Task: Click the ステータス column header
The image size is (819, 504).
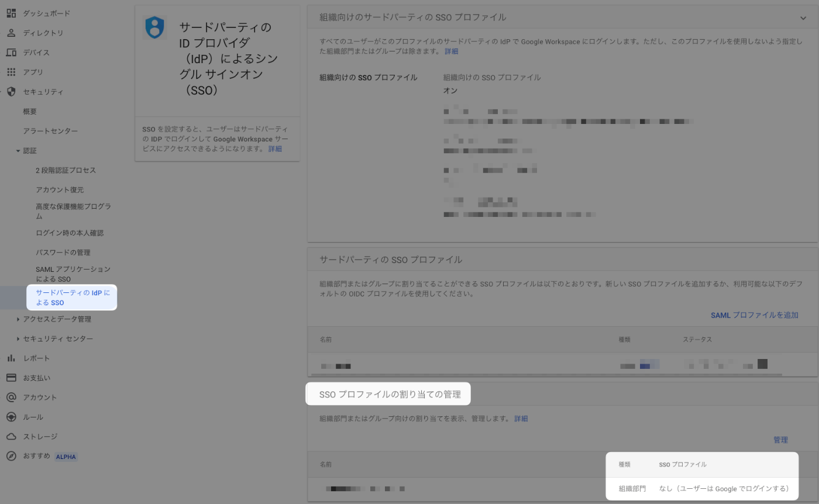Action: click(697, 340)
